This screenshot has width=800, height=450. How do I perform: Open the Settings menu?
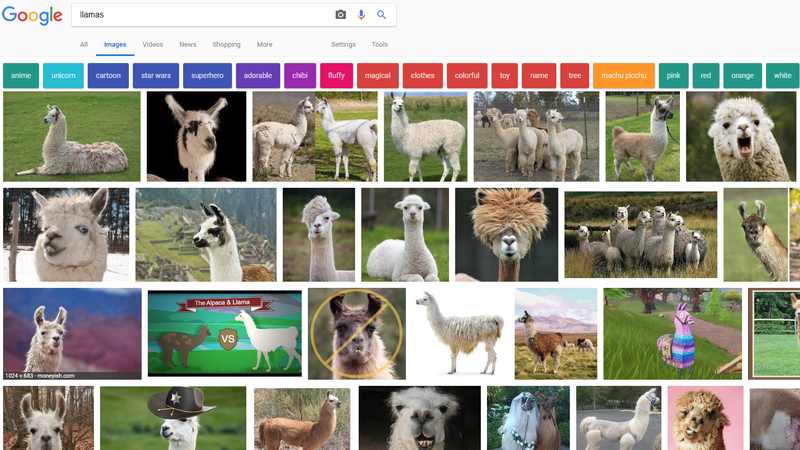pos(343,44)
